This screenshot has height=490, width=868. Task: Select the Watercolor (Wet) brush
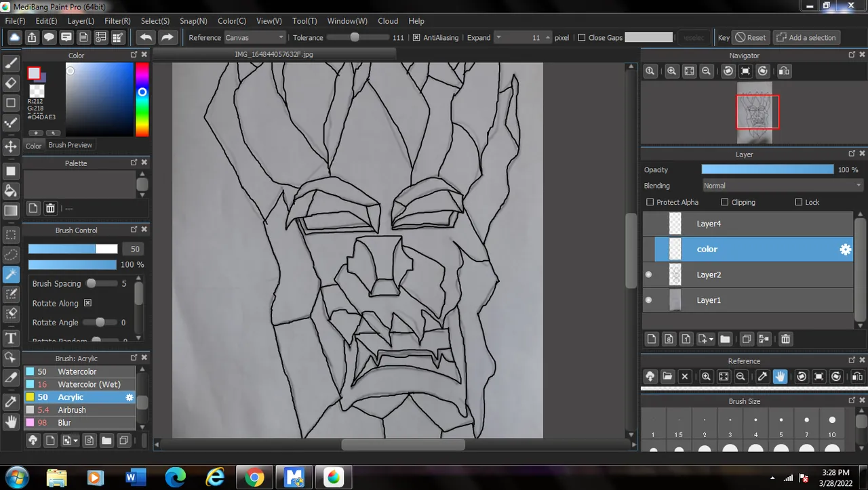80,384
